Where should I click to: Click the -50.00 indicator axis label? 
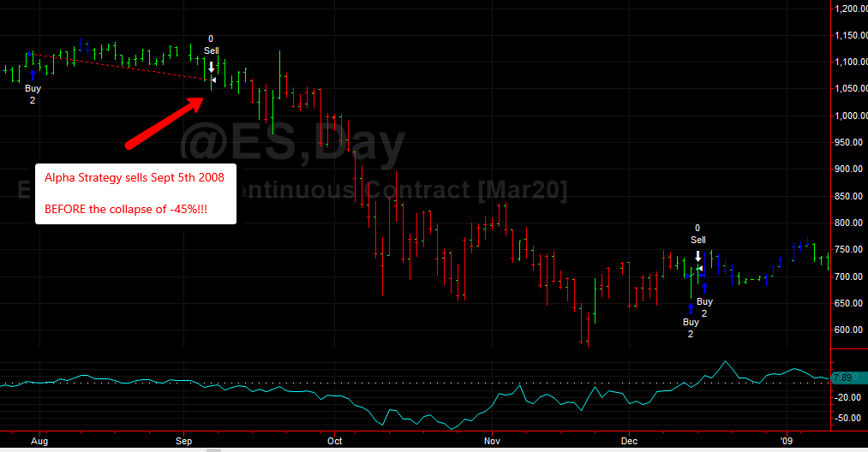click(x=848, y=419)
